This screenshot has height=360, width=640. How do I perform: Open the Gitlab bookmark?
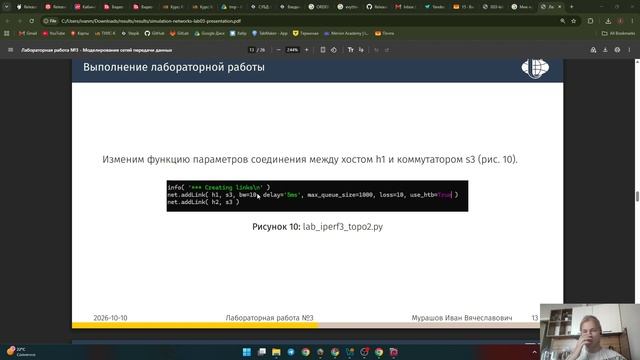click(179, 33)
